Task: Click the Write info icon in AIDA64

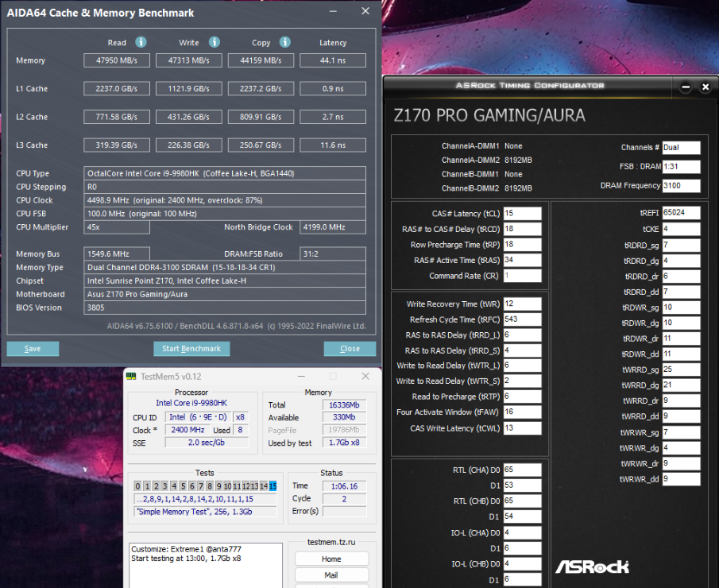Action: point(215,42)
